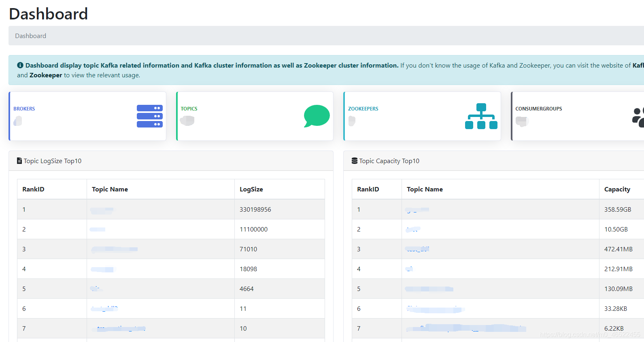Open the topic link in the 33.28KB row

click(436, 309)
